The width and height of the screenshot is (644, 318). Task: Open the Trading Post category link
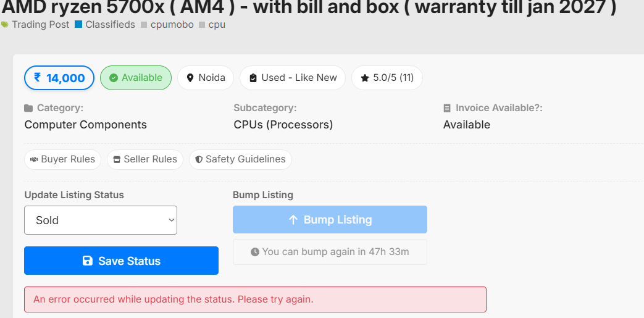point(40,25)
